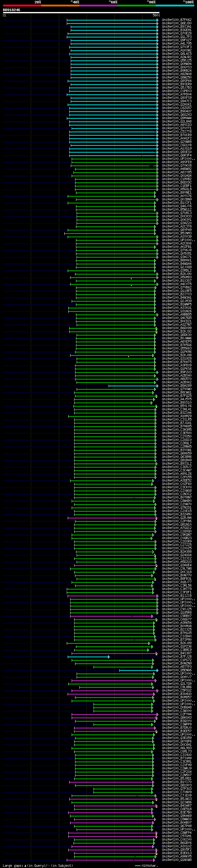This screenshot has height=868, width=197.
Task: Open hit UniRef100_B3GEM1
Action: tap(177, 30)
